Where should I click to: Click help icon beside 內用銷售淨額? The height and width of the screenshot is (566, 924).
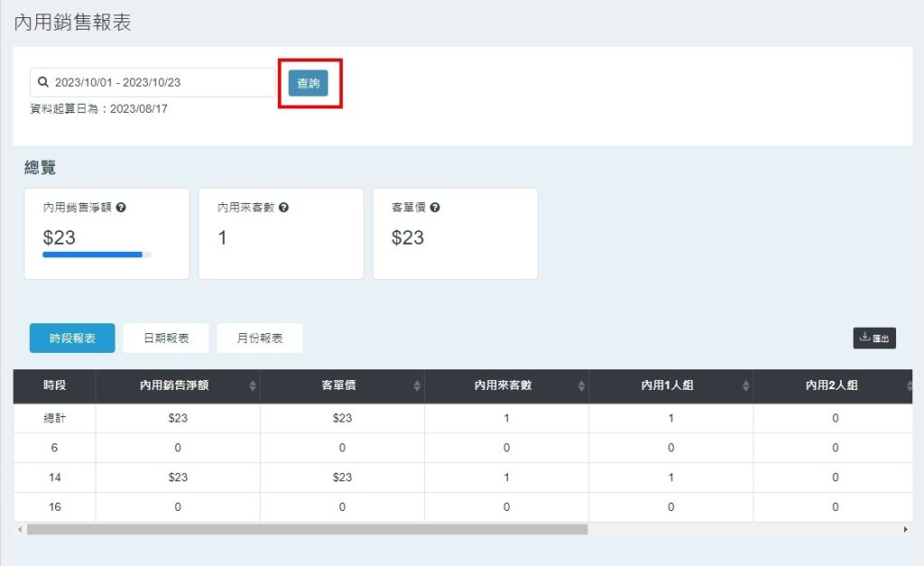pyautogui.click(x=121, y=208)
